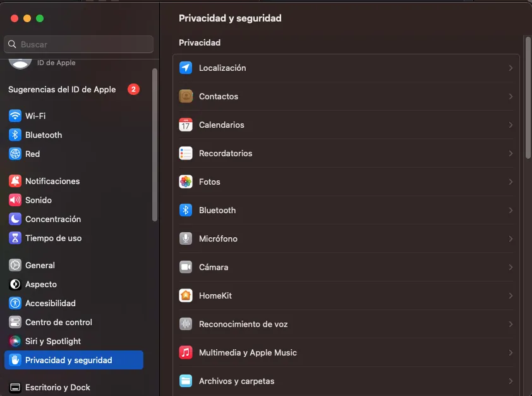Screen dimensions: 532x396
Task: Click the General label
Action: [x=40, y=265]
